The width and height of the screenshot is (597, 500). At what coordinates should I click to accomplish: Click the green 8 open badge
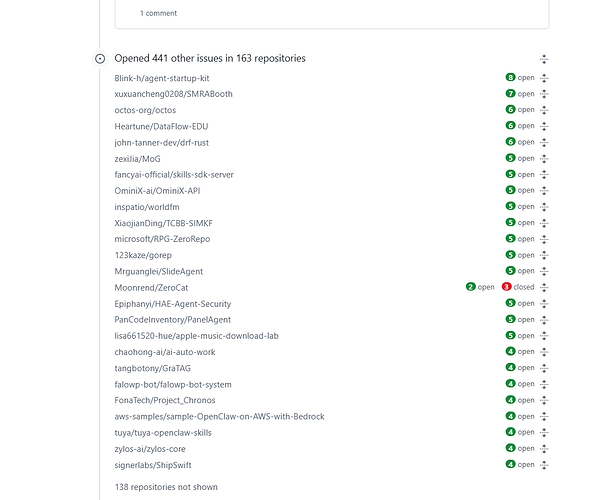(520, 78)
